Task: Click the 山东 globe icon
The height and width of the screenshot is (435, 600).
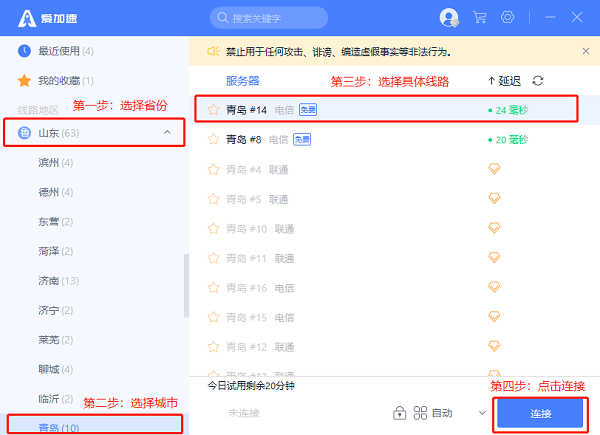Action: coord(24,133)
